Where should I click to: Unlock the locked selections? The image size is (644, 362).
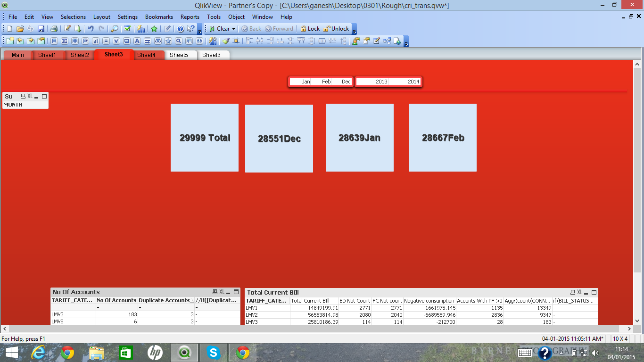[x=336, y=29]
